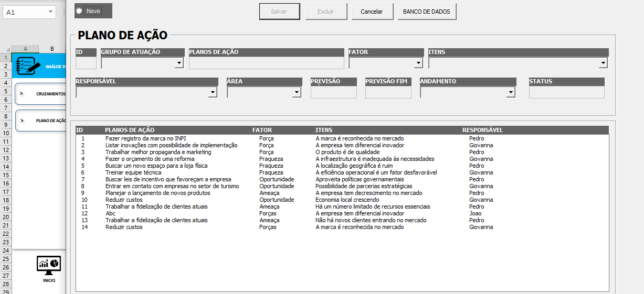The image size is (644, 294).
Task: Expand the Responsável dropdown
Action: coord(213,92)
